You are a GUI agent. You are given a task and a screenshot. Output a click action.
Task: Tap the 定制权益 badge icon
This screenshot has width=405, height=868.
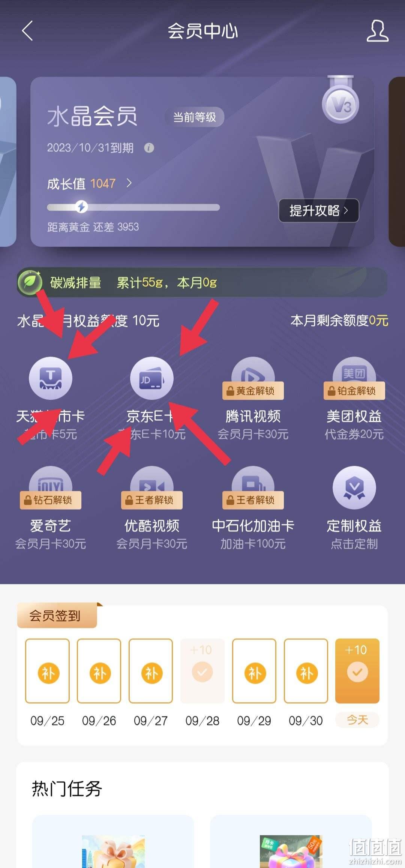click(x=354, y=487)
